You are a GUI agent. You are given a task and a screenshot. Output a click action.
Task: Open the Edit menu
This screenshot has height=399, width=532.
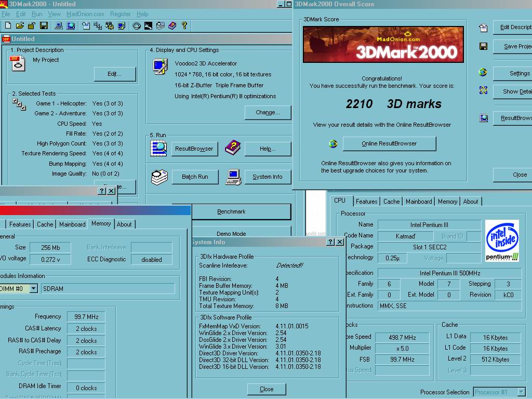click(21, 14)
